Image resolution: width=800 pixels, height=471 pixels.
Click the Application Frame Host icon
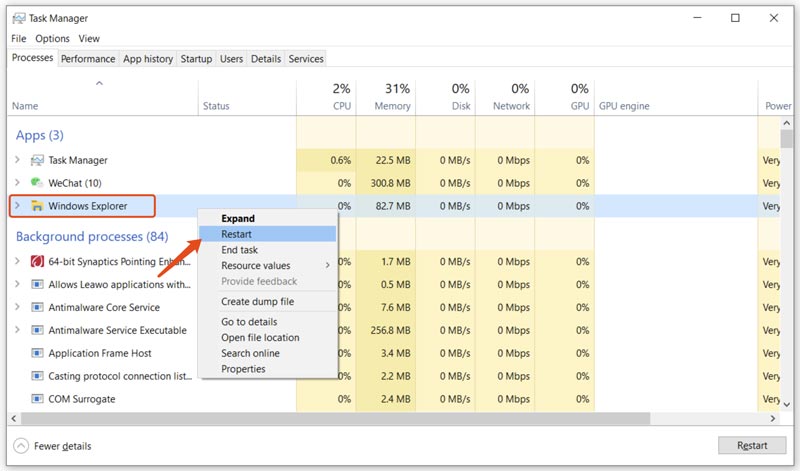(37, 353)
